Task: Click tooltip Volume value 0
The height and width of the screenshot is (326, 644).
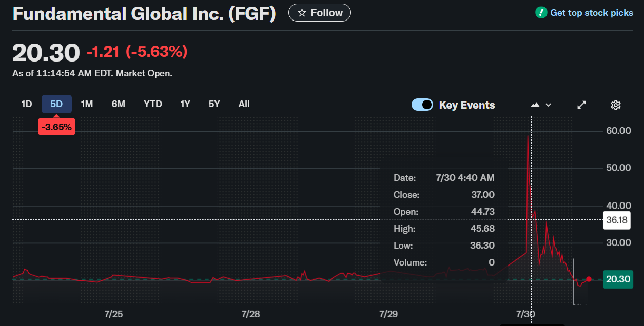Action: 492,262
